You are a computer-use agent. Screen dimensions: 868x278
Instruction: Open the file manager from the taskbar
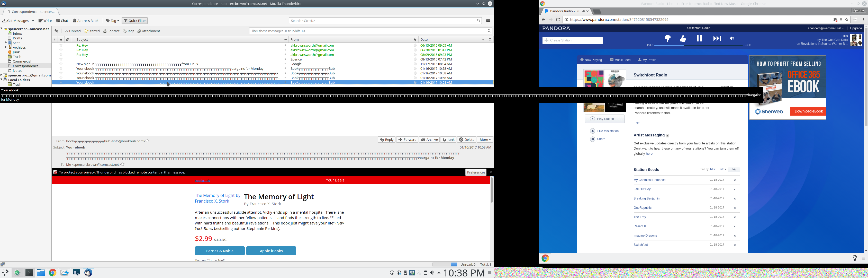41,273
